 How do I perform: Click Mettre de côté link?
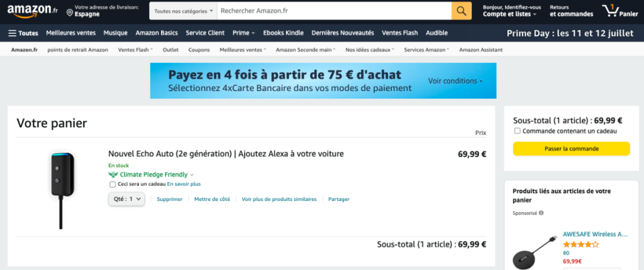pos(212,199)
